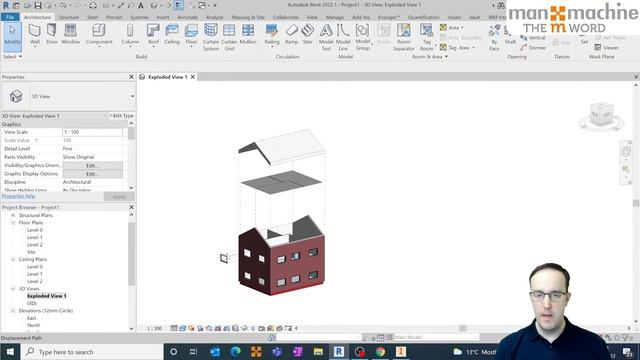Click Edit for Graphic Display Options

point(92,174)
